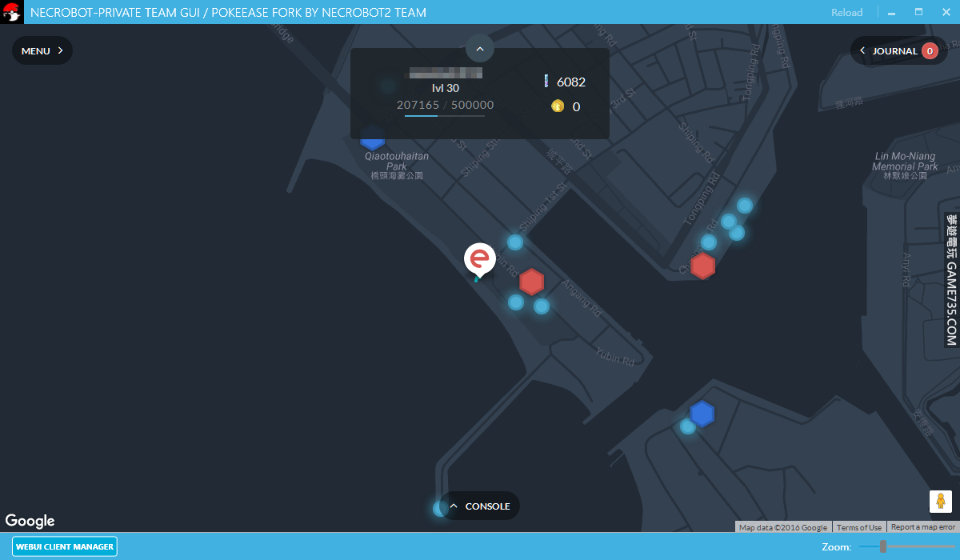Click the XP value 207165 / 500000
The height and width of the screenshot is (560, 960).
(446, 105)
